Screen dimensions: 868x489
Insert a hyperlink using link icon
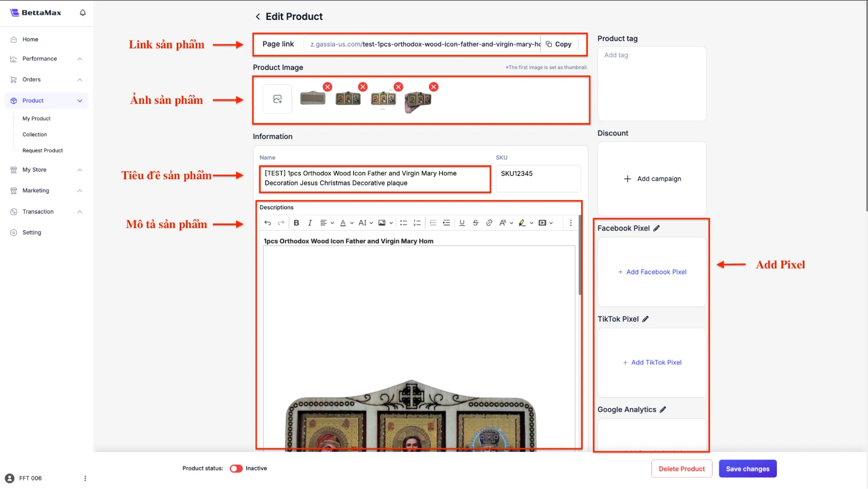tap(489, 223)
